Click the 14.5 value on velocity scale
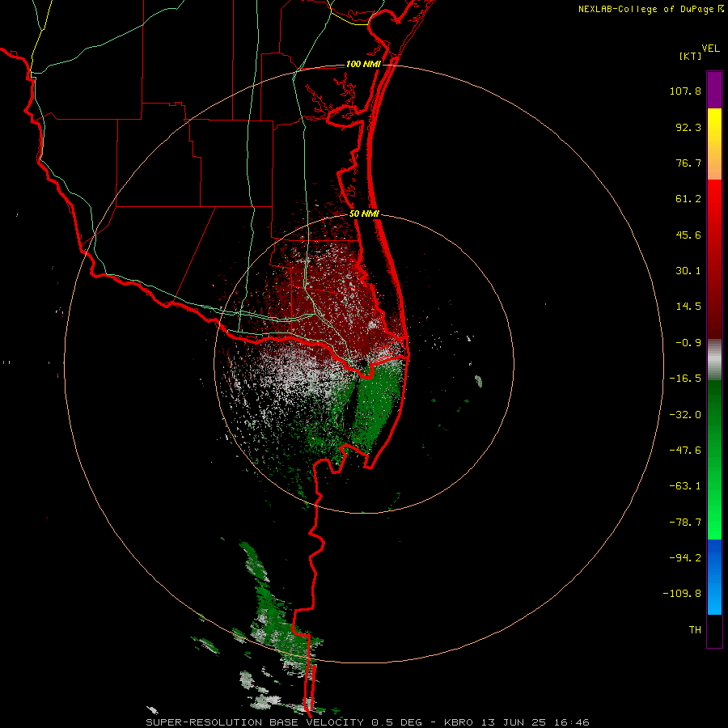Screen dimensions: 728x728 pyautogui.click(x=688, y=307)
